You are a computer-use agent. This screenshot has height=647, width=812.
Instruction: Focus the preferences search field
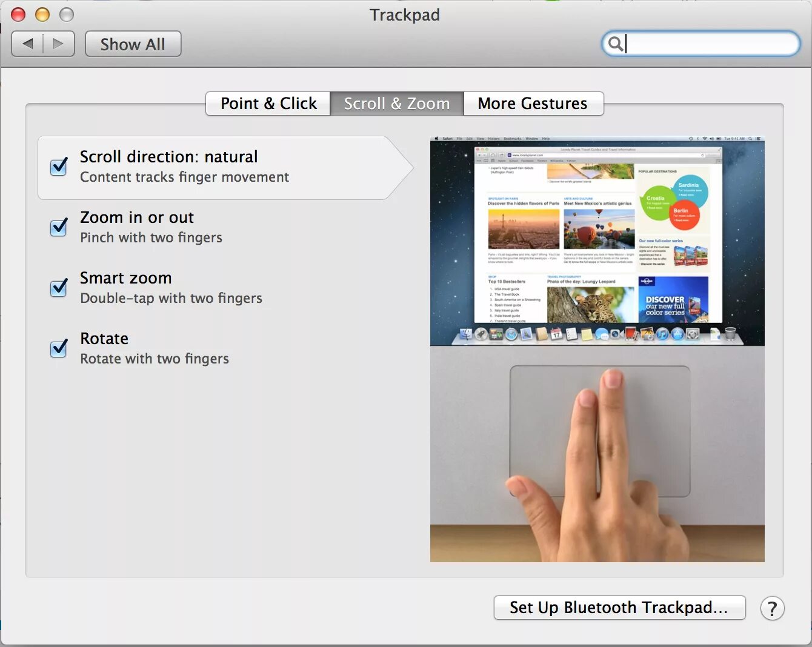click(x=701, y=44)
